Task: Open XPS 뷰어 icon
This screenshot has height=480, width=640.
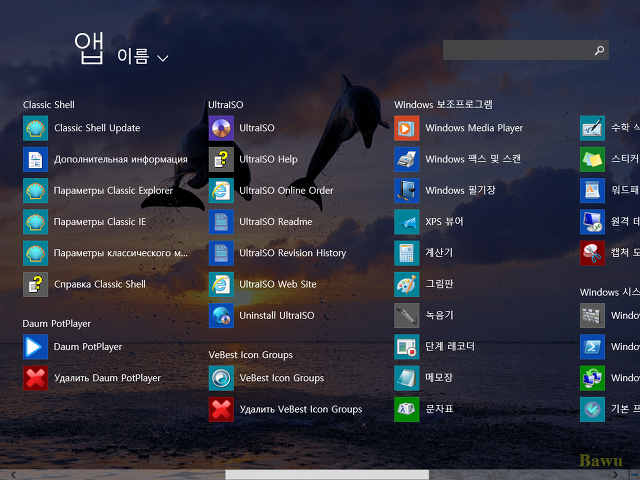Action: [407, 222]
